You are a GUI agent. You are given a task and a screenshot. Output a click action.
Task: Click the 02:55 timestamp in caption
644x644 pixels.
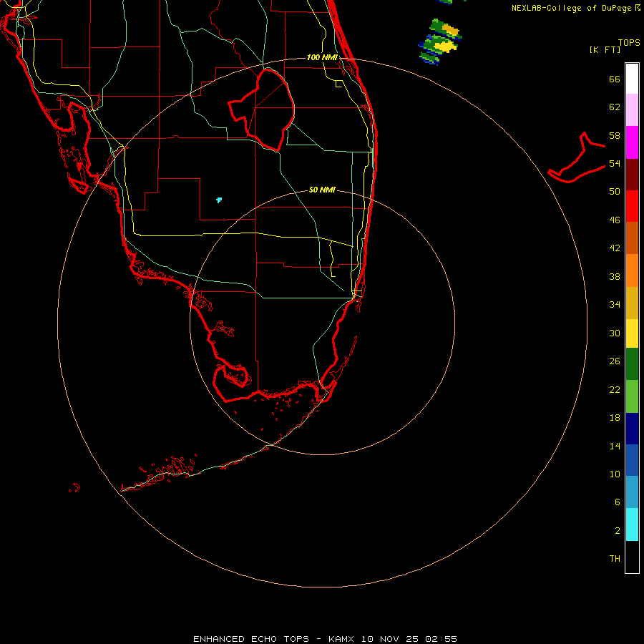(x=441, y=639)
